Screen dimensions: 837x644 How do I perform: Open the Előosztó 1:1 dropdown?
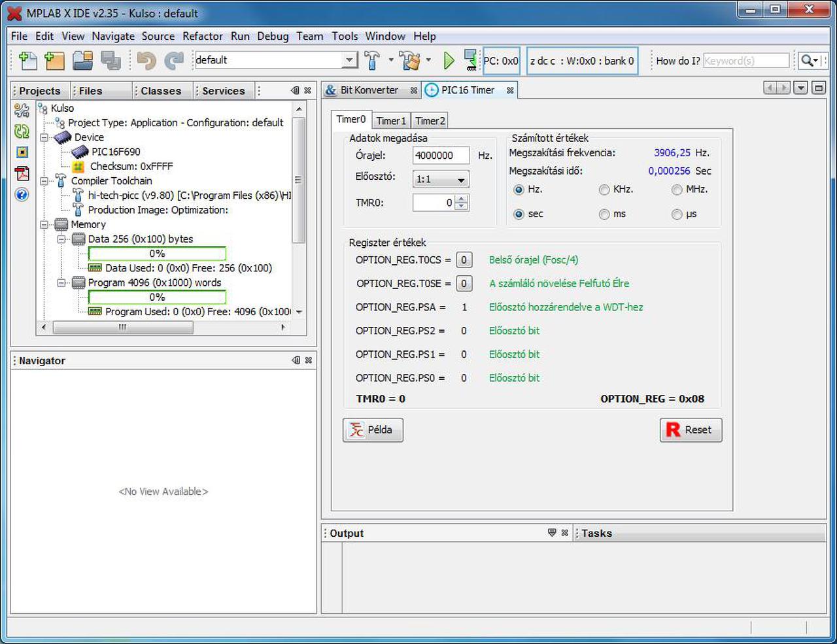(441, 179)
